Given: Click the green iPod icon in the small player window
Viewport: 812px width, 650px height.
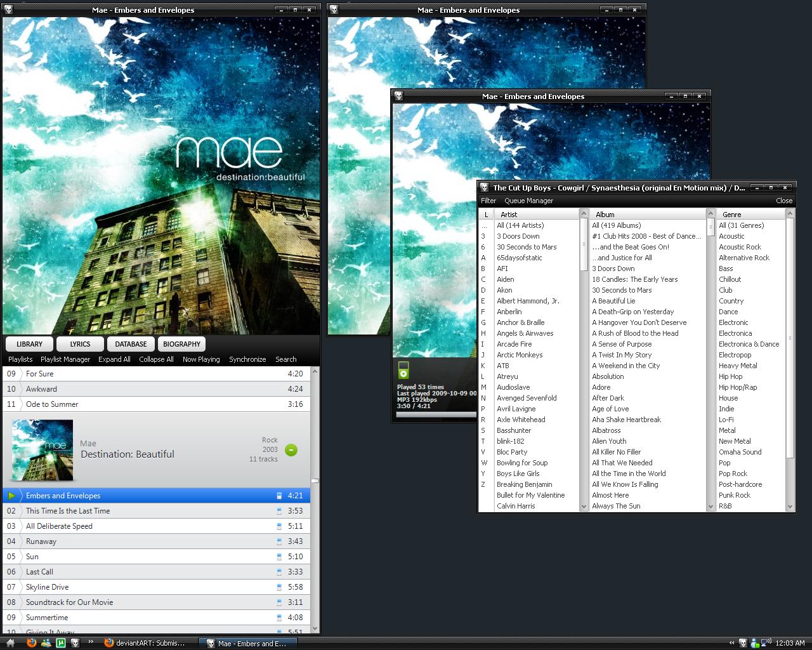Looking at the screenshot, I should (x=403, y=370).
